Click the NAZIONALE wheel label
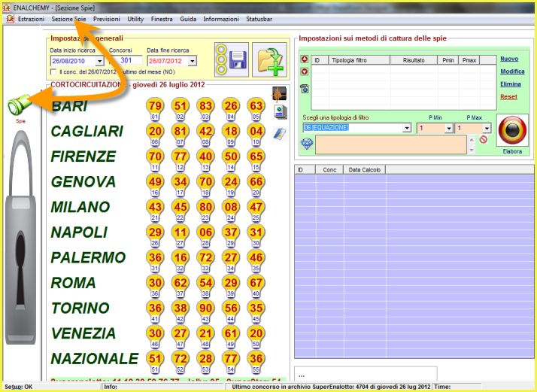 point(95,359)
